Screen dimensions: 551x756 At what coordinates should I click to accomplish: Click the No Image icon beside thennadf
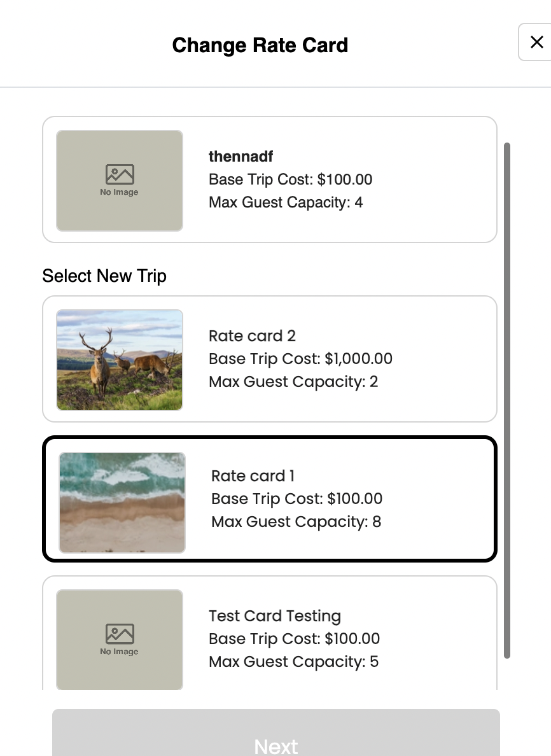(x=120, y=180)
